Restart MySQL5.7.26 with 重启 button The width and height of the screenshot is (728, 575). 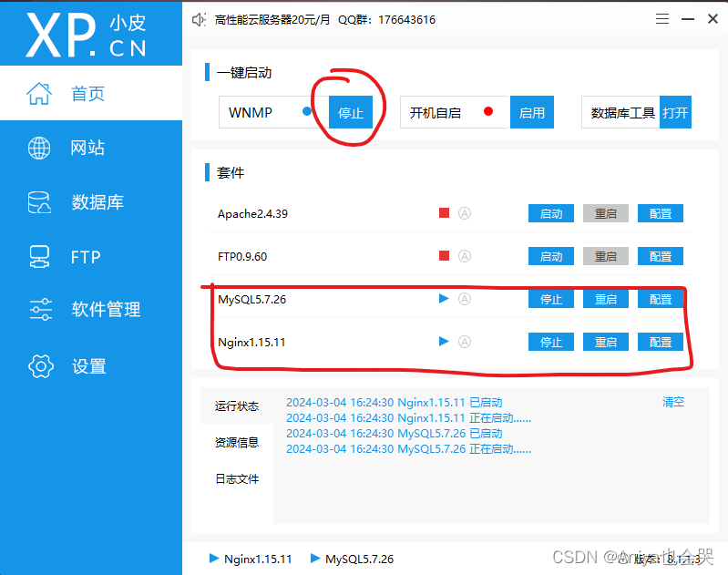tap(606, 299)
